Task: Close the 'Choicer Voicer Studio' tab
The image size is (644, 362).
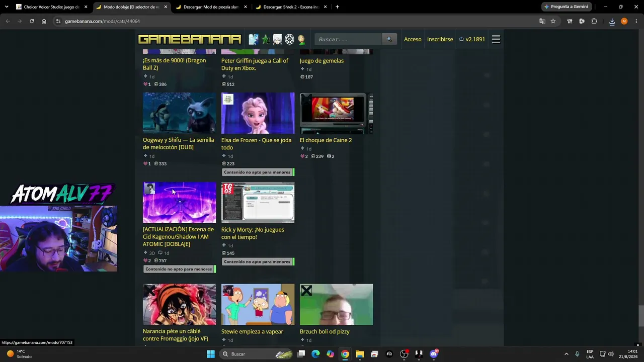Action: point(86,7)
